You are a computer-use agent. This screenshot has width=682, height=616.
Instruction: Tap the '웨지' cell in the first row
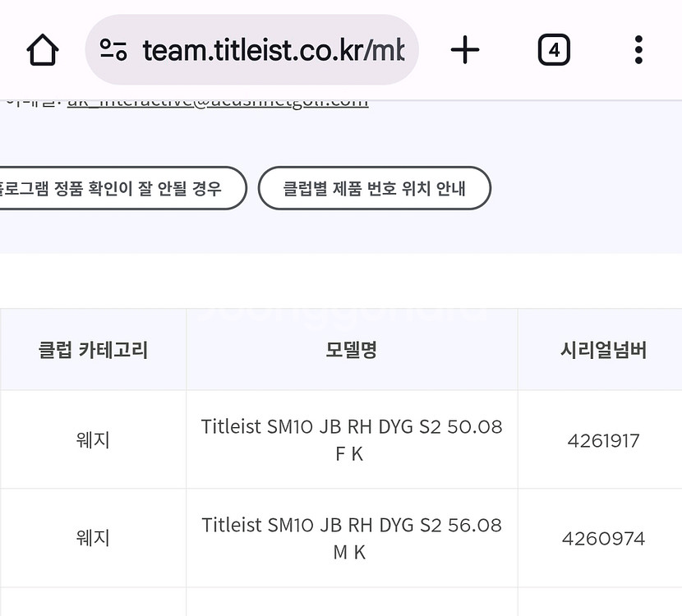pos(93,439)
